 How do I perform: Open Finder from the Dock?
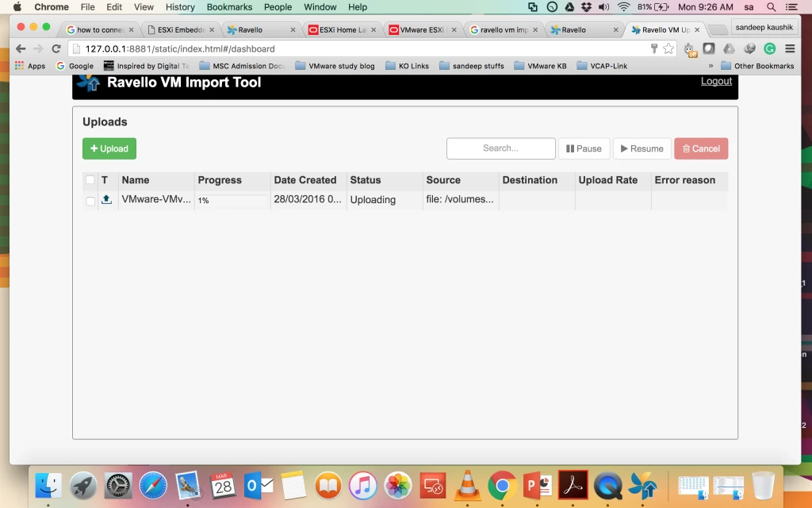[48, 486]
